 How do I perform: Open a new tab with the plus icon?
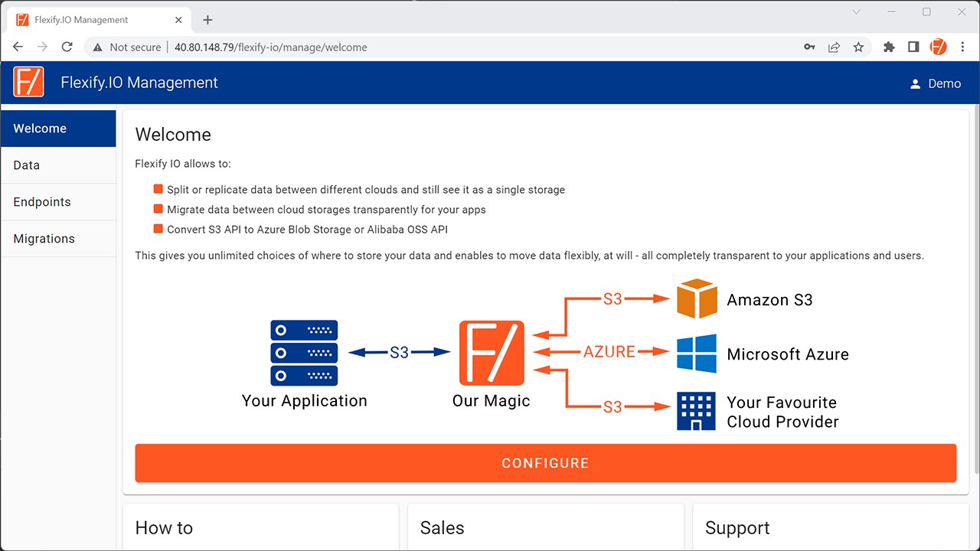207,20
